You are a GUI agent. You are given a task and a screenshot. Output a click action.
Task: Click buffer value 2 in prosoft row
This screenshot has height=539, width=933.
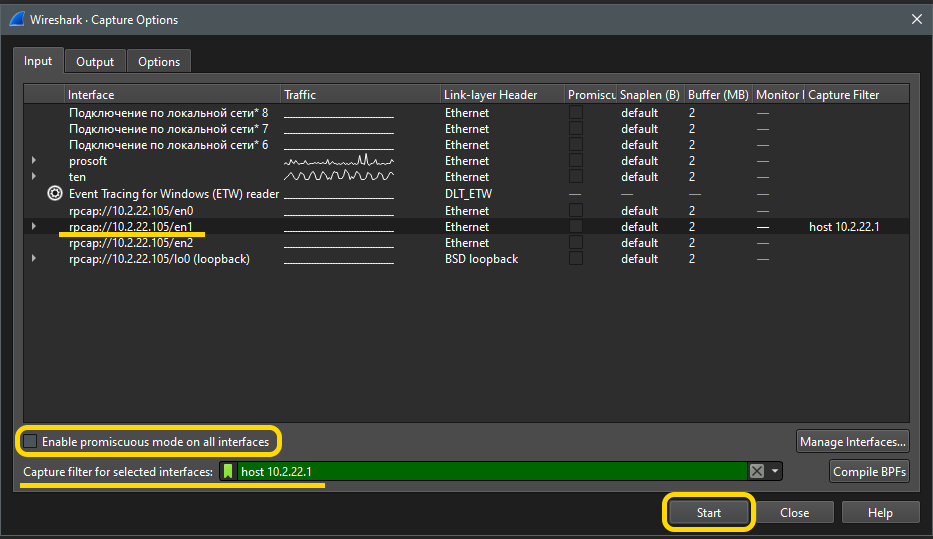point(692,161)
